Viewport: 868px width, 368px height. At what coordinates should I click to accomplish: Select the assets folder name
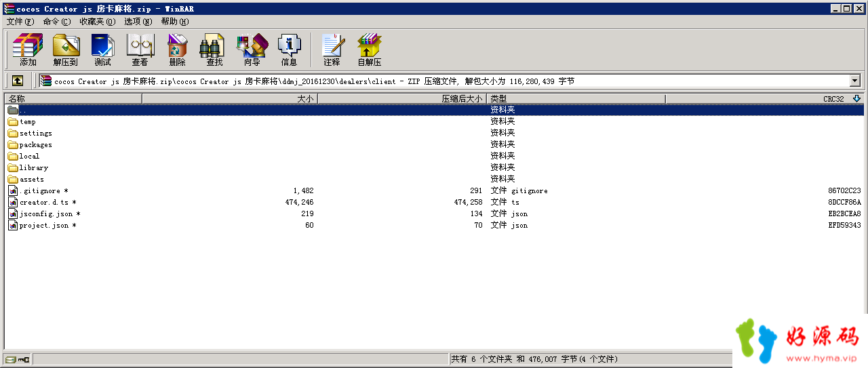(x=31, y=180)
